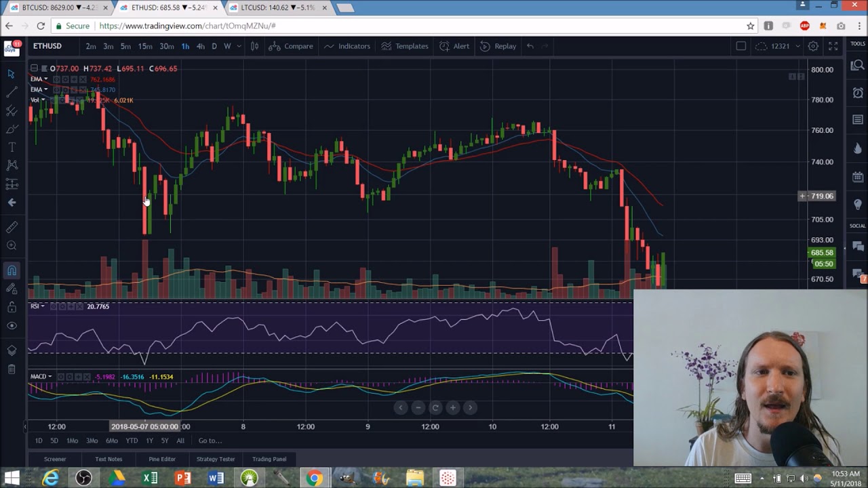868x488 pixels.
Task: Start bar Replay mode
Action: coord(498,46)
